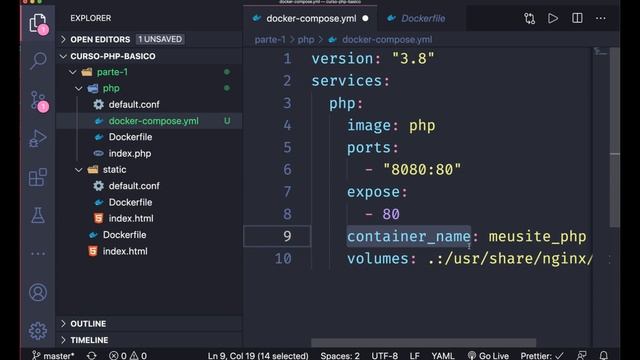Screen dimensions: 640x360
Task: Change LF end of line sequence
Action: [414, 356]
